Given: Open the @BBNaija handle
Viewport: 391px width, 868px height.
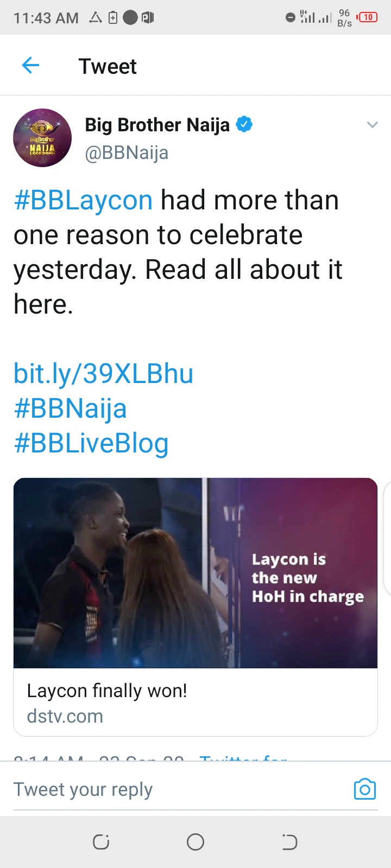Looking at the screenshot, I should pyautogui.click(x=127, y=153).
